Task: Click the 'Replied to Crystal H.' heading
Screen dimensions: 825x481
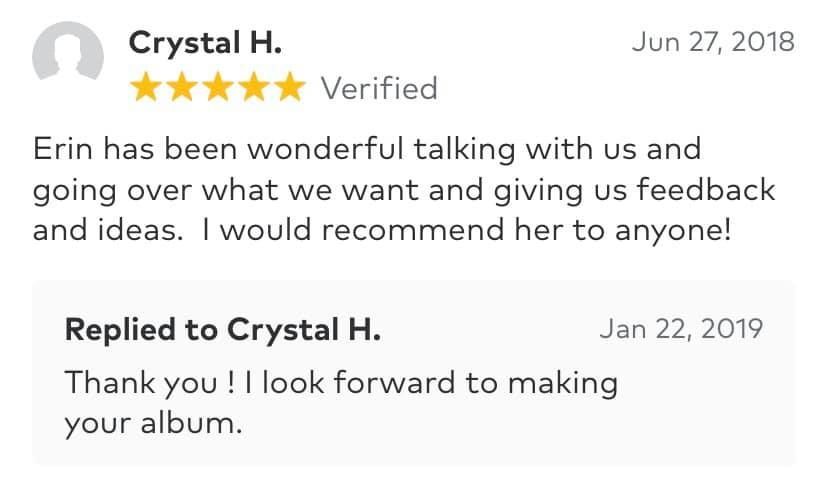Action: coord(222,329)
